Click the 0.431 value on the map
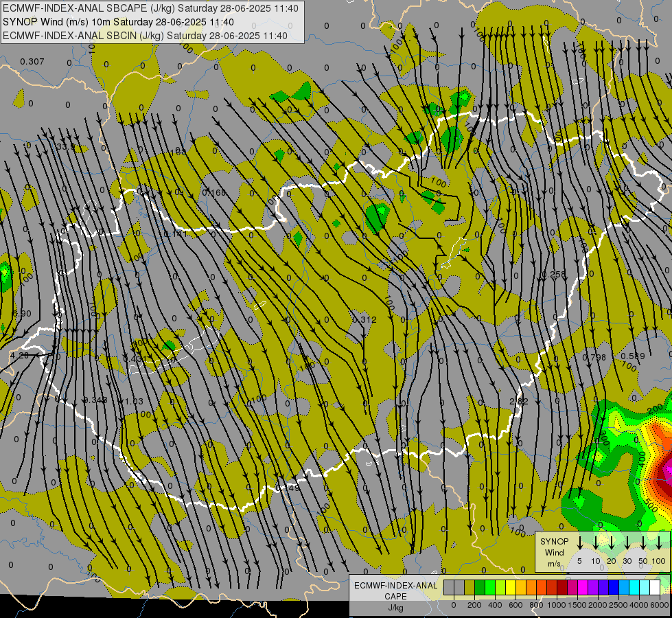The height and width of the screenshot is (618, 672). (x=135, y=358)
